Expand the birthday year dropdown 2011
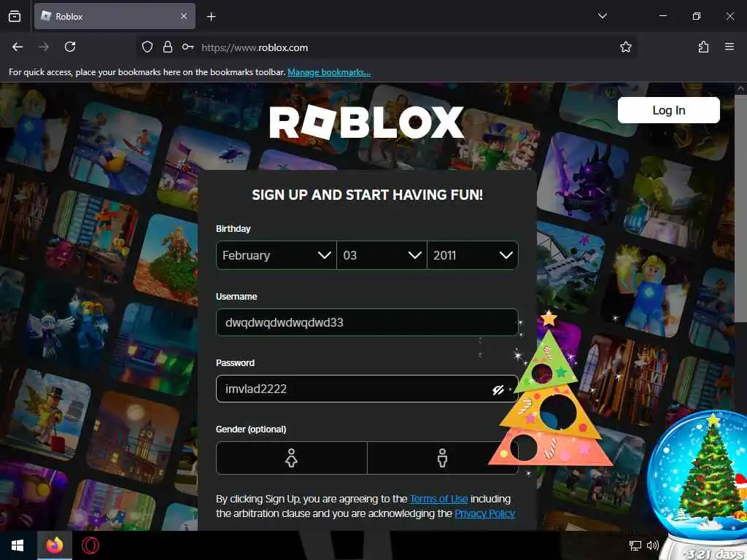The image size is (747, 560). click(473, 255)
